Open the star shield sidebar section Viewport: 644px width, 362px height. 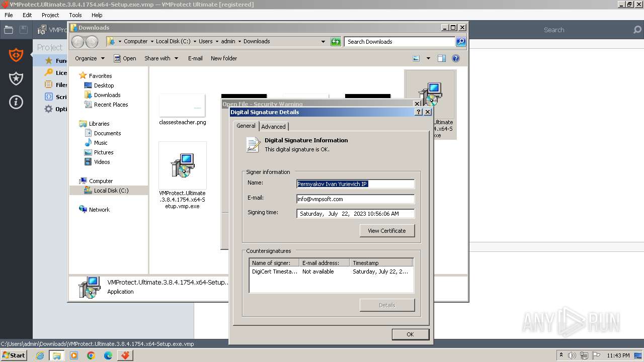(x=16, y=78)
